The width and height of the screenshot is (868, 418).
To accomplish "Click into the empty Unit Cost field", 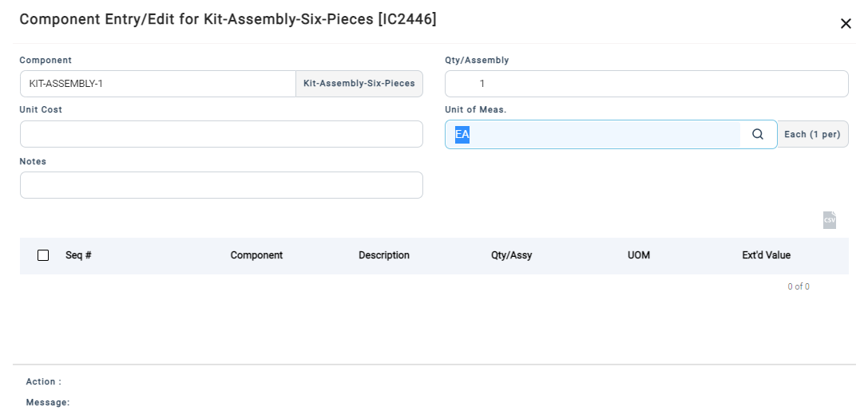I will click(221, 134).
